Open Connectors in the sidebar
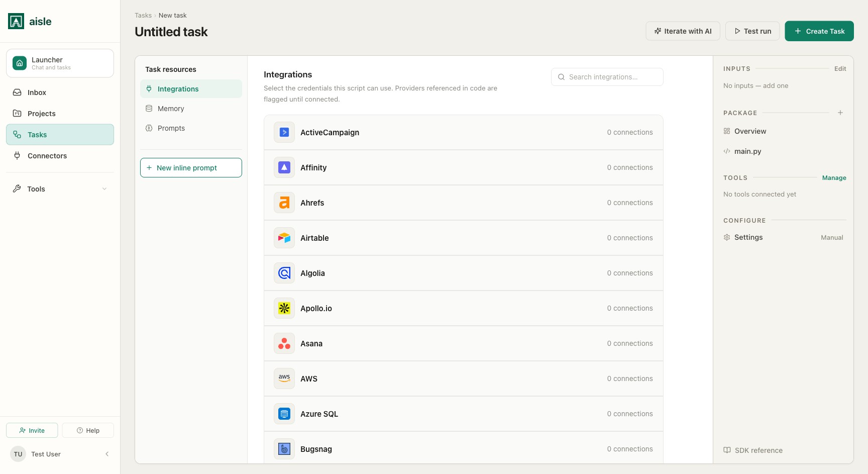This screenshot has width=868, height=474. pyautogui.click(x=60, y=156)
